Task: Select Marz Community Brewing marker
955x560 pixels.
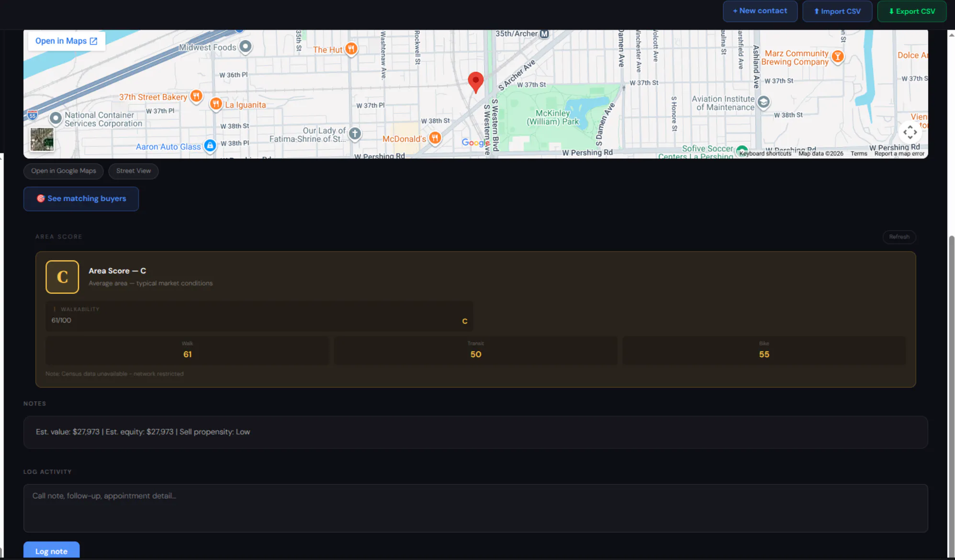Action: point(838,56)
